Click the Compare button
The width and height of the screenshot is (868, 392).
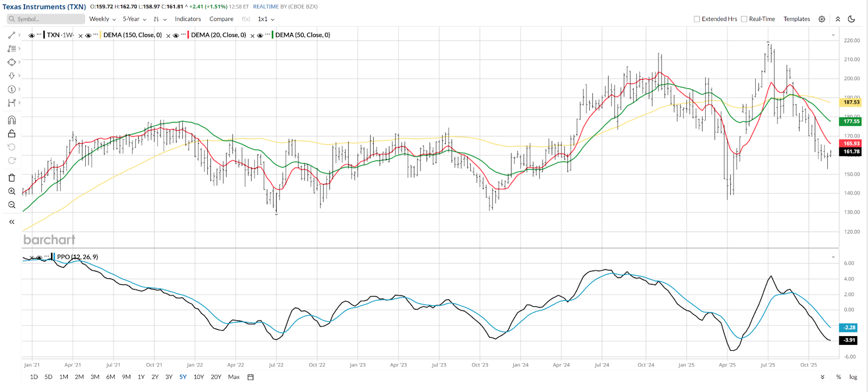(221, 19)
